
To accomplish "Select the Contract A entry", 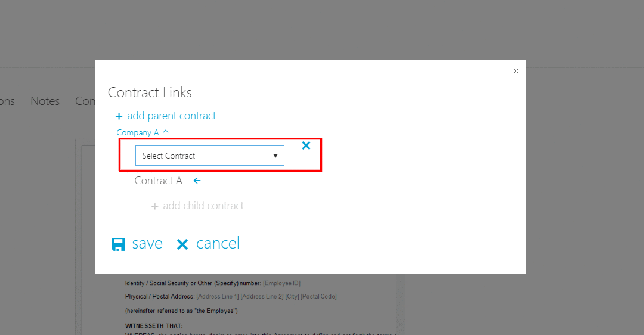I will [x=159, y=181].
